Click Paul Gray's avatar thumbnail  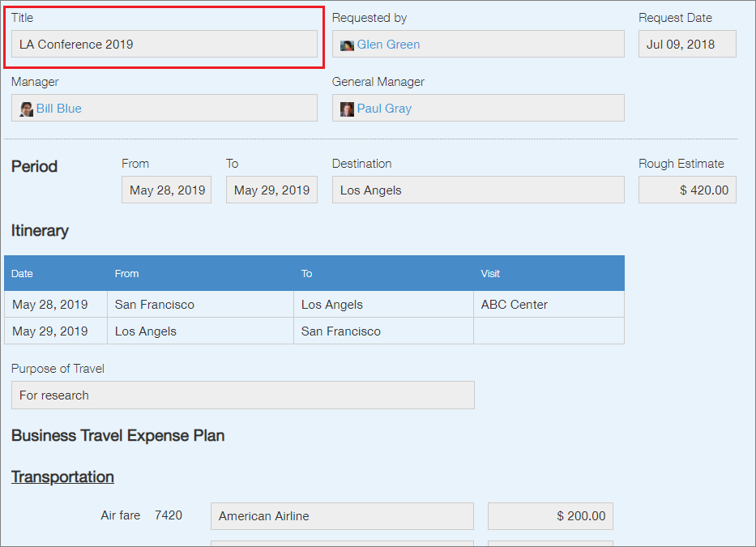pos(347,109)
